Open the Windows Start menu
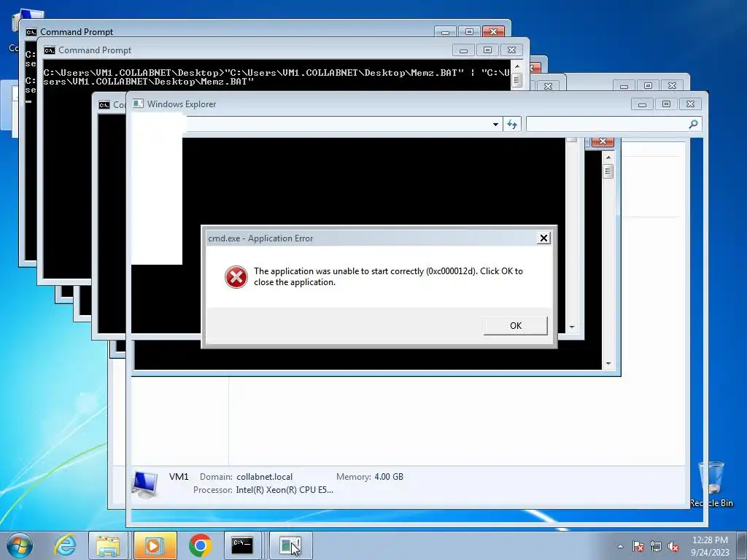Viewport: 747px width, 560px height. coord(20,545)
